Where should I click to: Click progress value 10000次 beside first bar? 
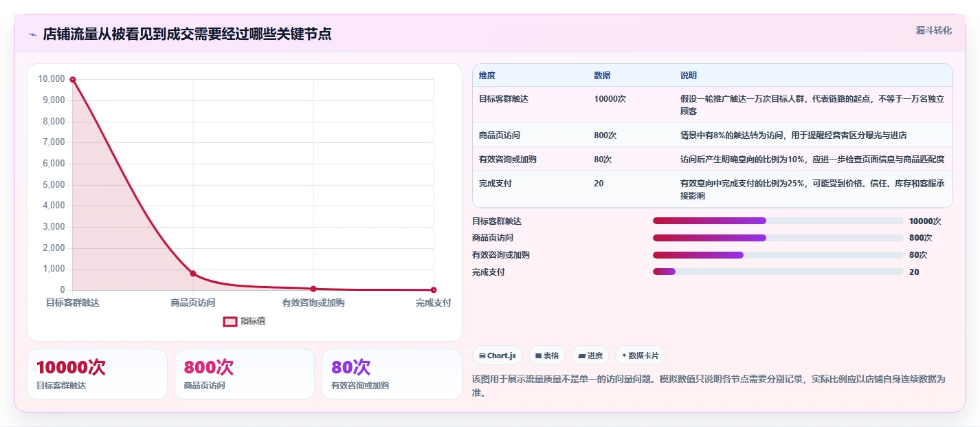925,221
